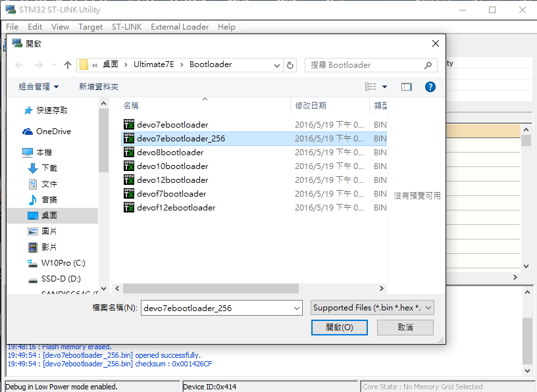Open the File menu

tap(12, 27)
